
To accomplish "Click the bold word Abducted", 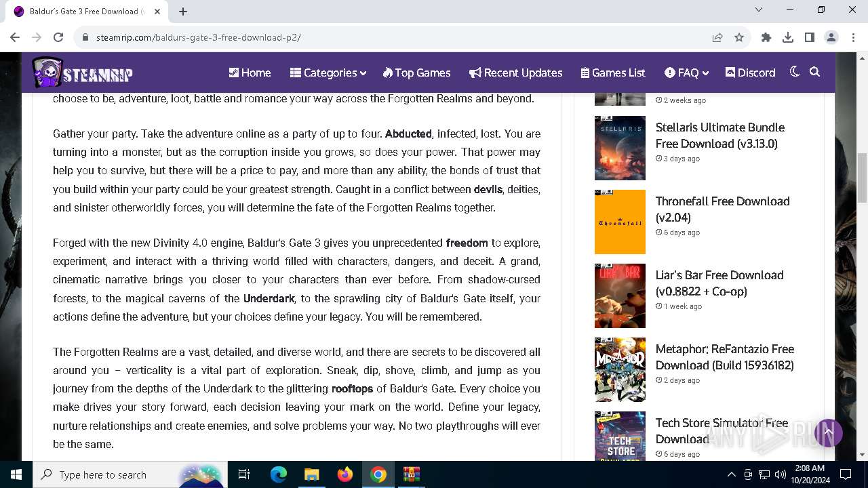I will (x=408, y=134).
